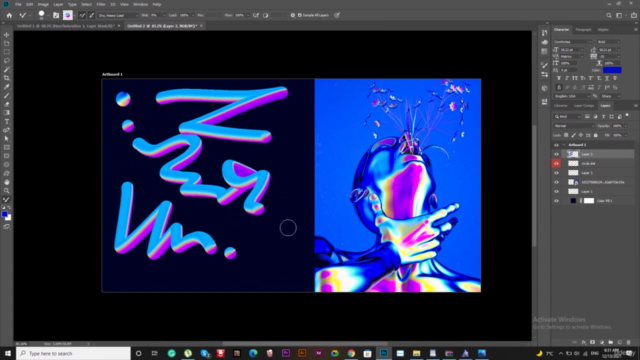This screenshot has height=360, width=640.
Task: Apply faux bold in Character panel
Action: click(559, 78)
